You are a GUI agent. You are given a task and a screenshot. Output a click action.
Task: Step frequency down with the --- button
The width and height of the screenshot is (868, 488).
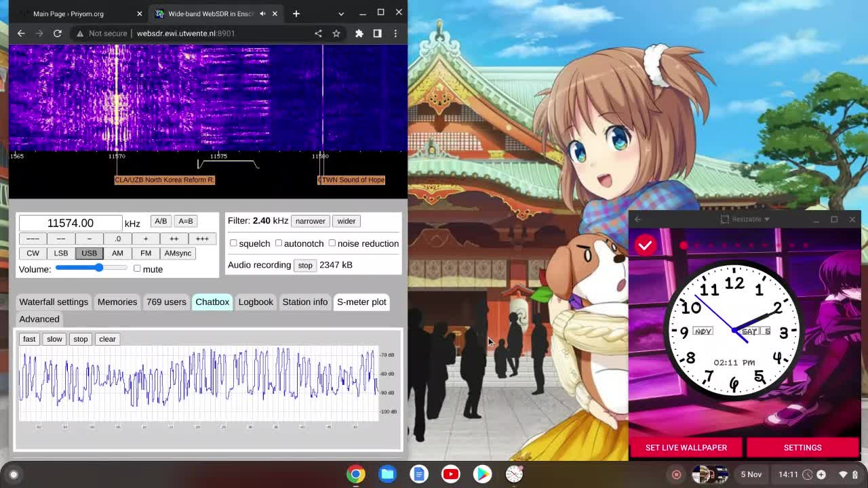tap(33, 239)
